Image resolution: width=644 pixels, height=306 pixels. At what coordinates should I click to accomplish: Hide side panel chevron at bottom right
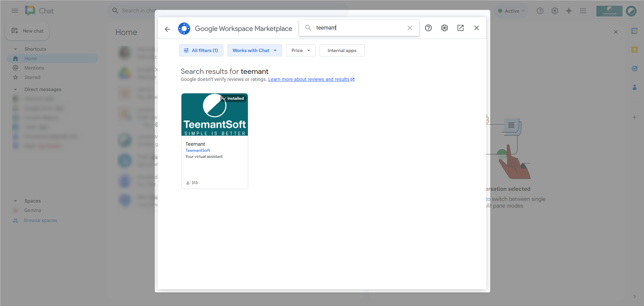pos(635,297)
